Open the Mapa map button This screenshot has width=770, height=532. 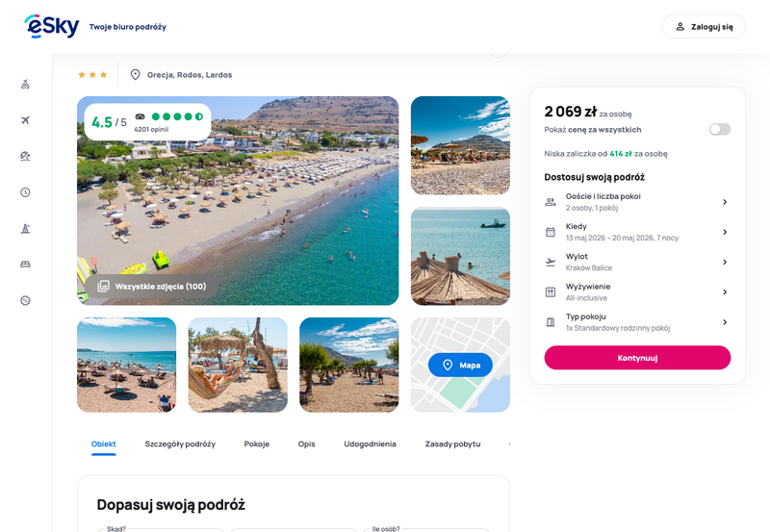[x=460, y=366]
